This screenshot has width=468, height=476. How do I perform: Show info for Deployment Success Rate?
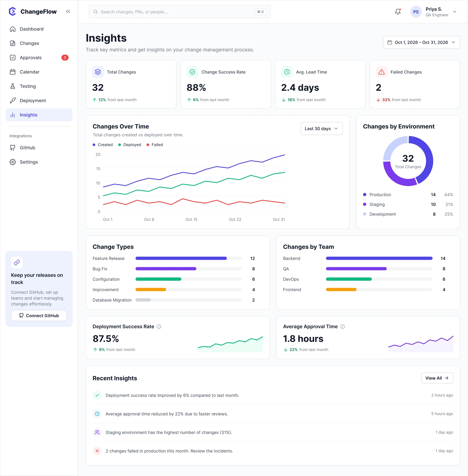click(x=159, y=327)
